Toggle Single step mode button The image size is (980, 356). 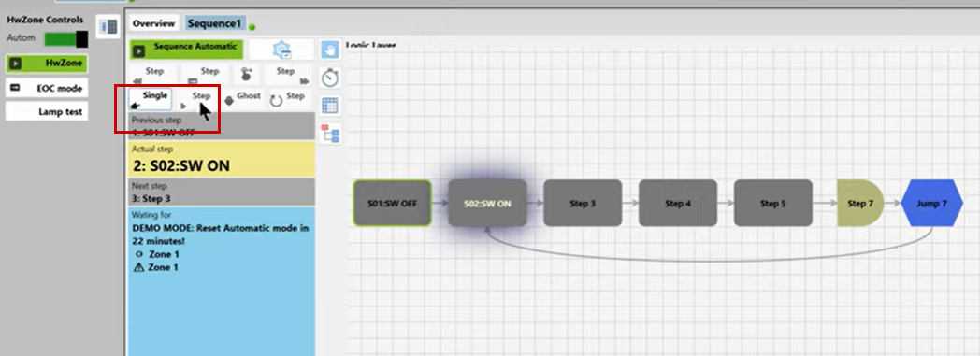point(150,100)
